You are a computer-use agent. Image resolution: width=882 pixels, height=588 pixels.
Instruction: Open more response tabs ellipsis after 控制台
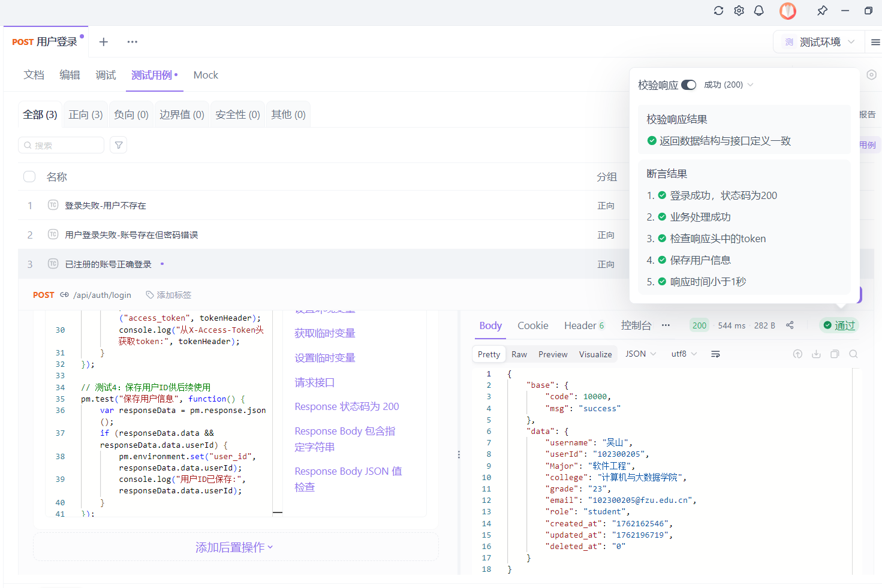click(x=666, y=325)
